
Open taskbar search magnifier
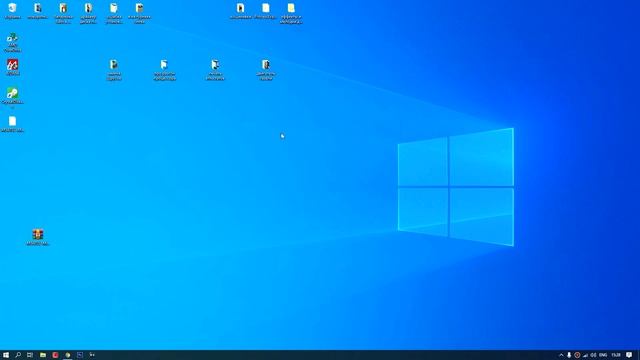click(x=18, y=355)
